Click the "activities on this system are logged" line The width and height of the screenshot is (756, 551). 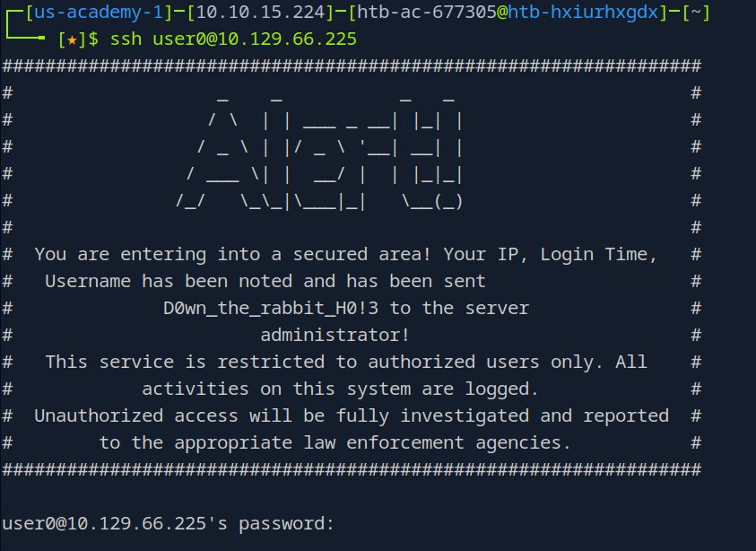tap(340, 389)
